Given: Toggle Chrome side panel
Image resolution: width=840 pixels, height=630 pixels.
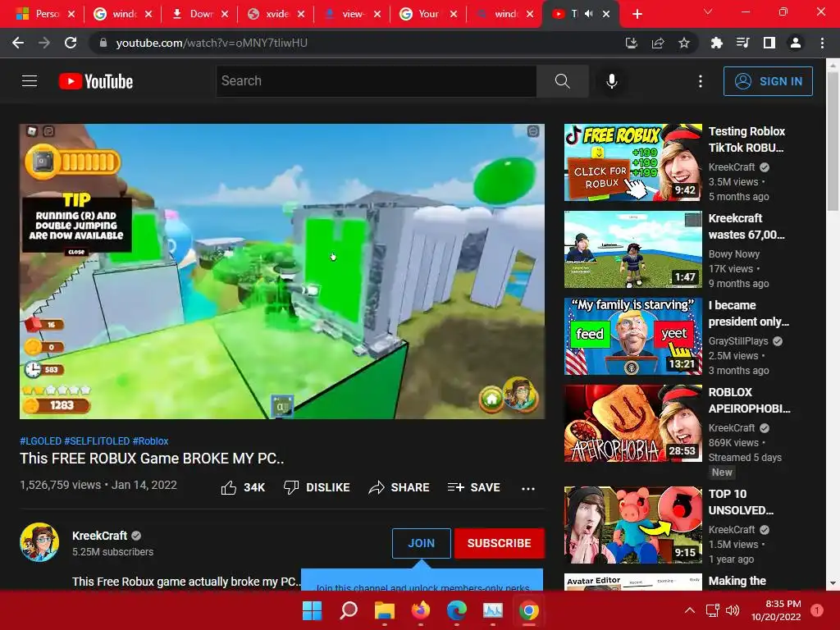Looking at the screenshot, I should click(x=769, y=43).
